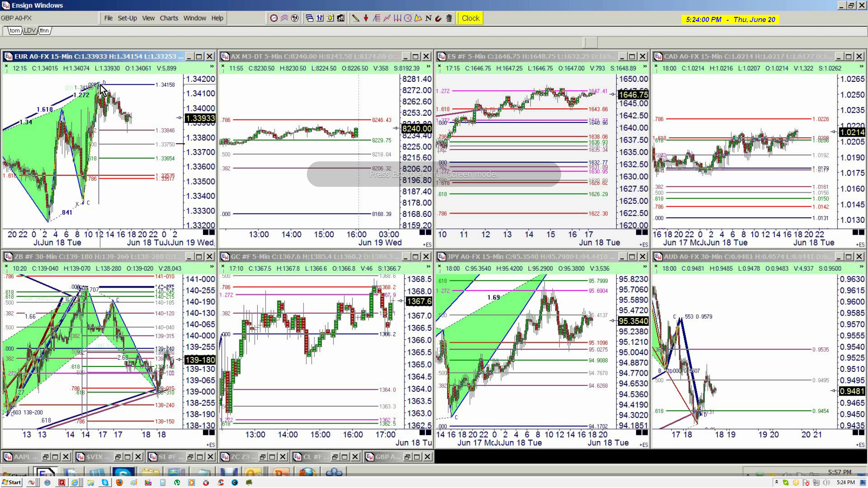This screenshot has width=868, height=488.
Task: Select the red down arrow marker tool
Action: [x=366, y=18]
